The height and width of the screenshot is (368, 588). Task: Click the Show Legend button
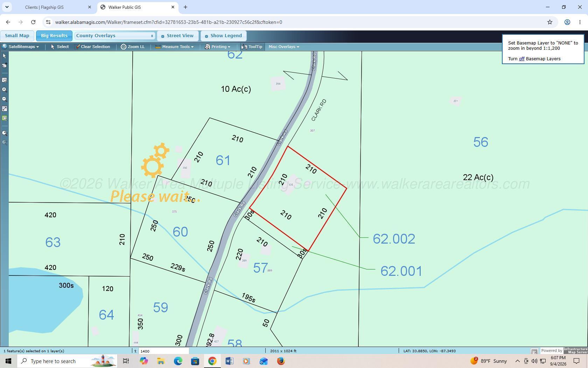pyautogui.click(x=223, y=36)
